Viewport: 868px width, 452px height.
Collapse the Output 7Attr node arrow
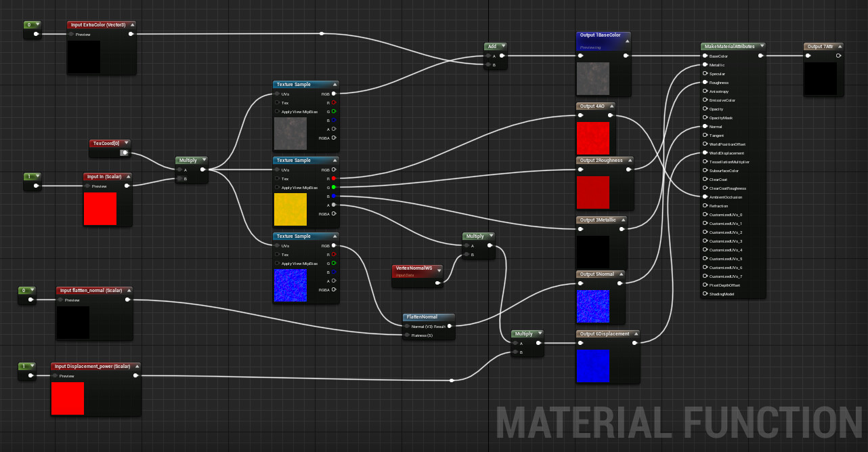[840, 46]
